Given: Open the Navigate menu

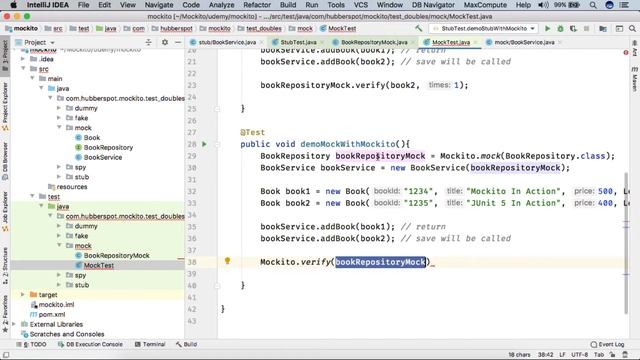Looking at the screenshot, I should (159, 5).
